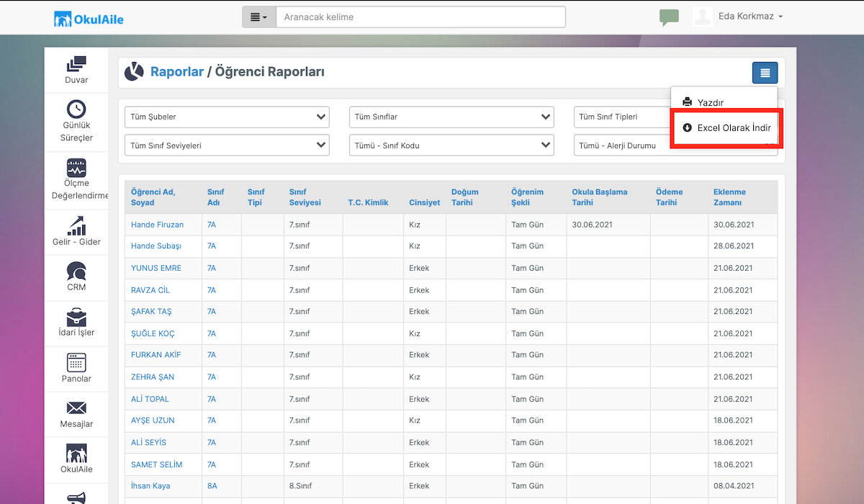Open student Hande Subaşı link
The image size is (864, 504).
(x=156, y=246)
